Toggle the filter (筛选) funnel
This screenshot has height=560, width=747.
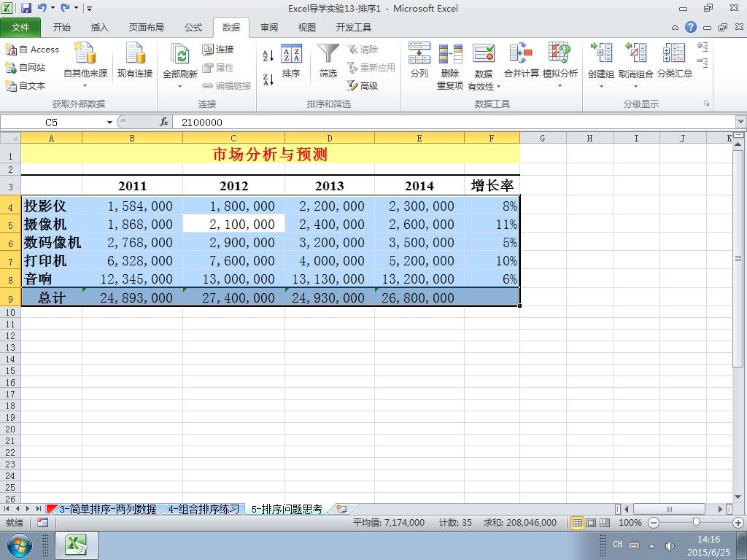pos(328,61)
